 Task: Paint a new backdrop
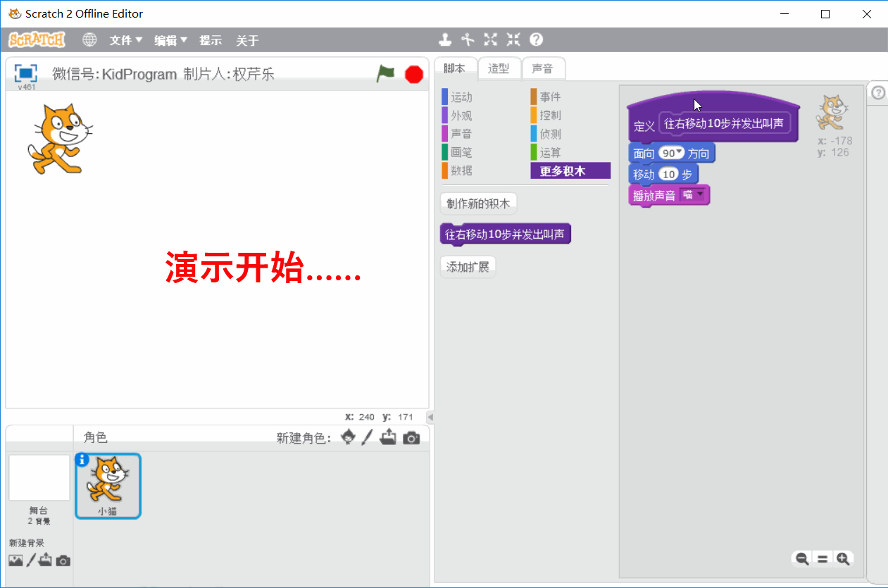pyautogui.click(x=31, y=561)
